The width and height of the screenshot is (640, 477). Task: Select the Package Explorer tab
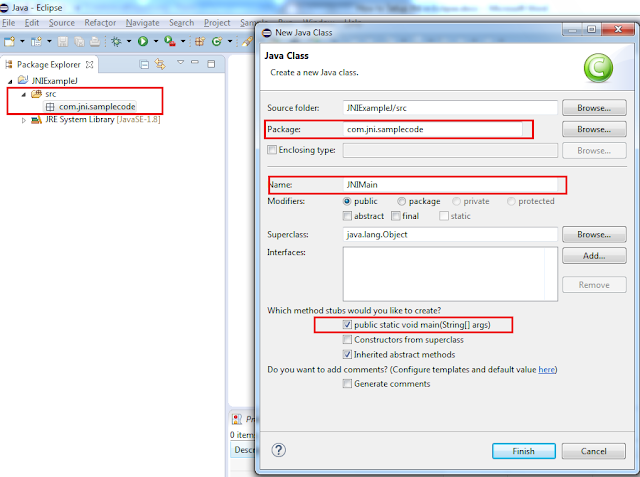click(x=49, y=64)
